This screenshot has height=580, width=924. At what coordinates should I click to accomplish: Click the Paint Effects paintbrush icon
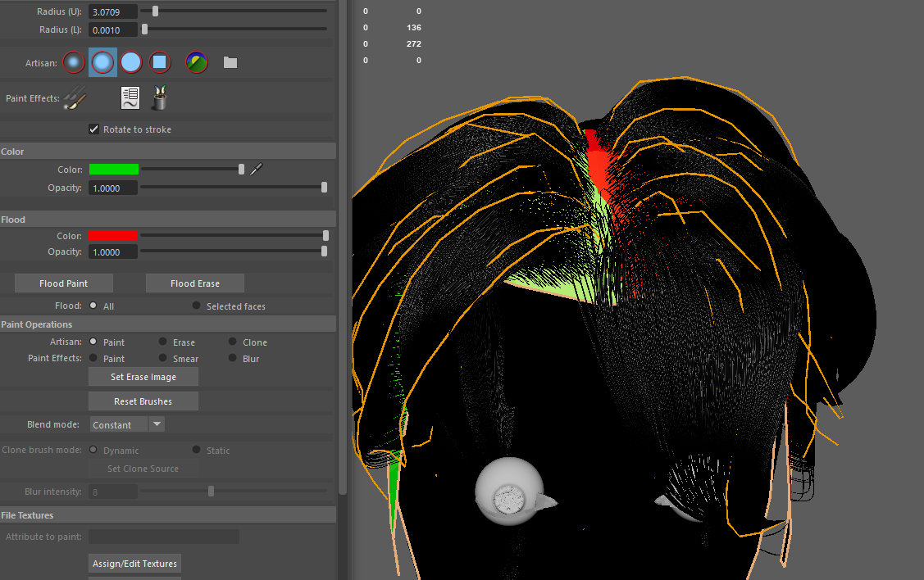(x=75, y=98)
